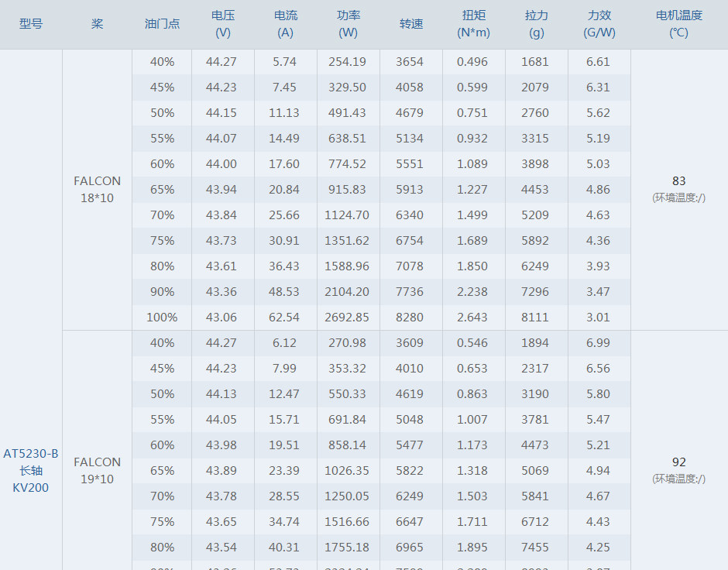Screen dimensions: 728x570
Task: Select the FALCON 19*10 propeller cell
Action: (x=97, y=470)
